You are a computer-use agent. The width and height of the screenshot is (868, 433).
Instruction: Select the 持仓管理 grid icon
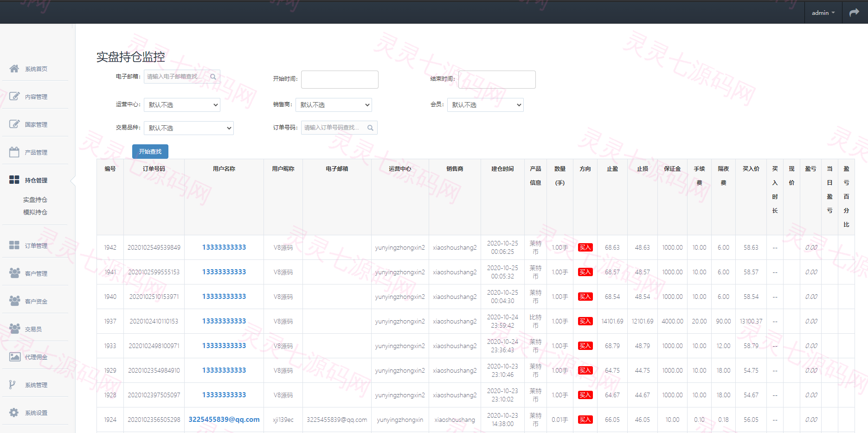(14, 180)
